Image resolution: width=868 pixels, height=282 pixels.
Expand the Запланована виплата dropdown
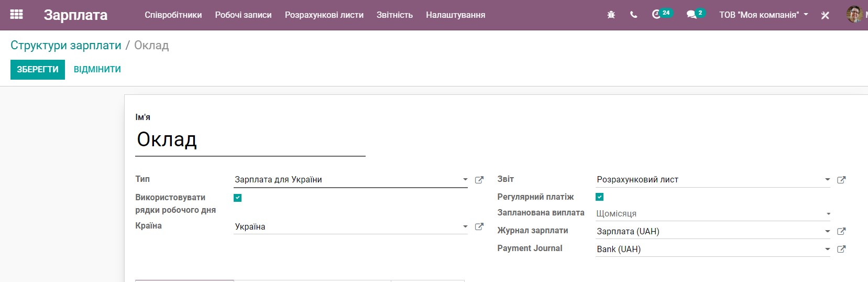click(x=713, y=213)
